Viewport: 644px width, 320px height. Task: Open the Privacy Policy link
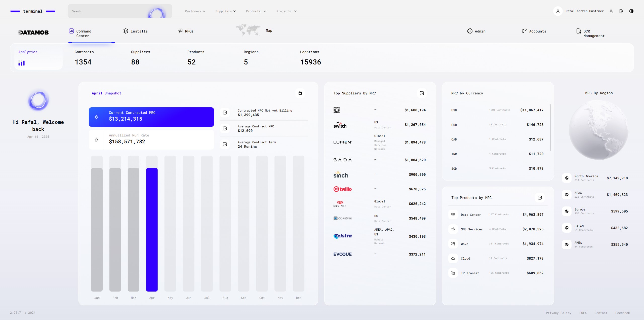coord(558,313)
